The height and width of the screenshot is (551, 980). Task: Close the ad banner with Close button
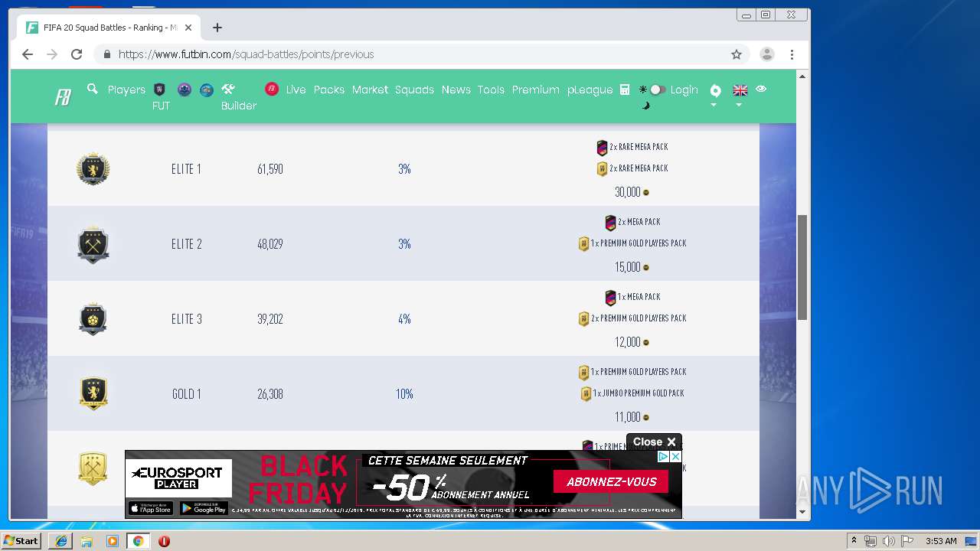[654, 442]
